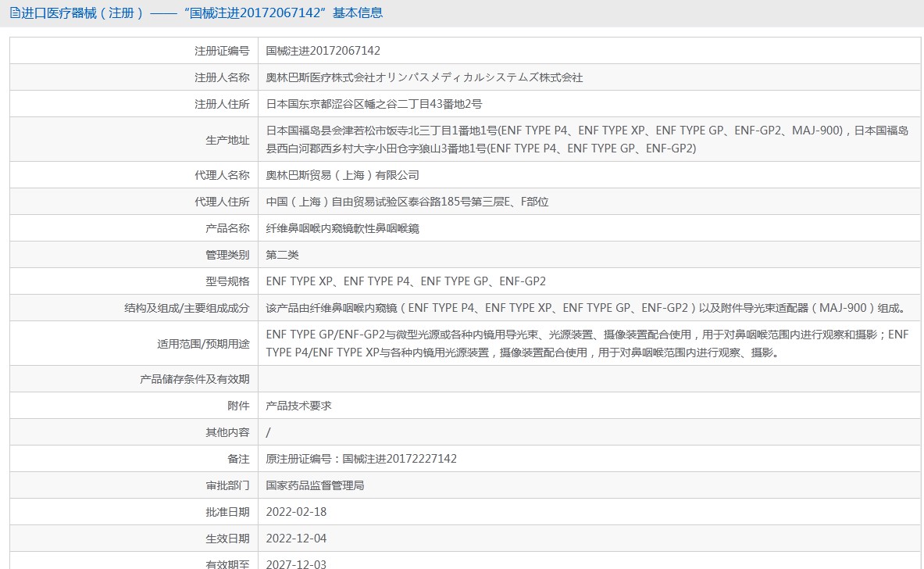Click the label '其他内容'

(x=227, y=432)
